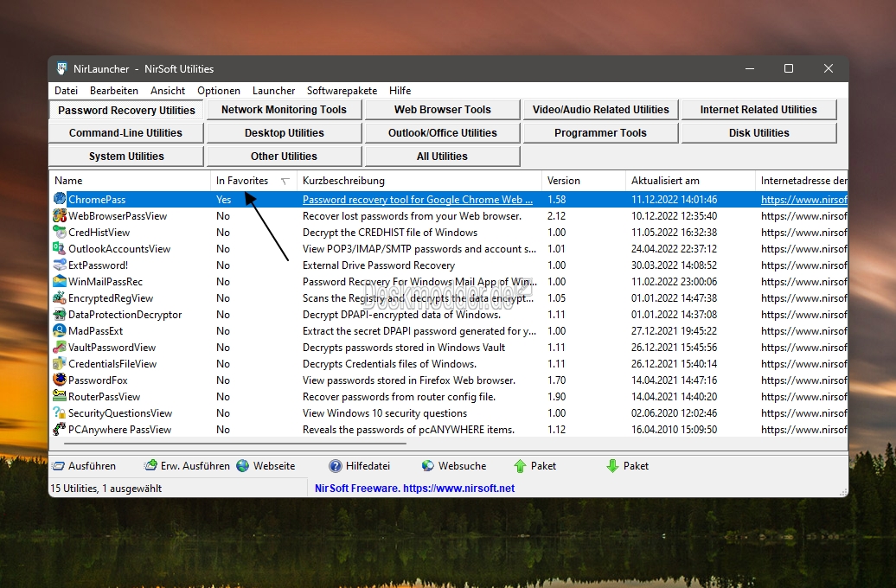Screen dimensions: 896x588
Task: Select Password Recovery Utilities category
Action: pos(126,110)
